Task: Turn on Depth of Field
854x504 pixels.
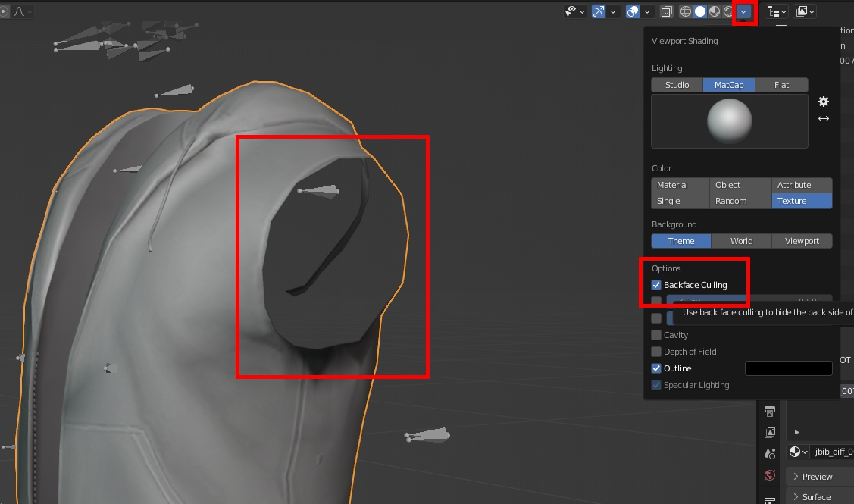Action: (656, 352)
